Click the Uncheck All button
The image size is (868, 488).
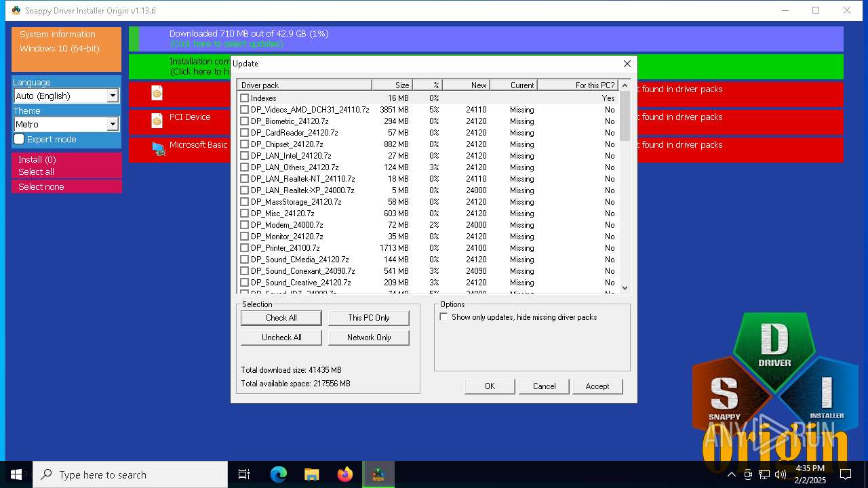[281, 338]
